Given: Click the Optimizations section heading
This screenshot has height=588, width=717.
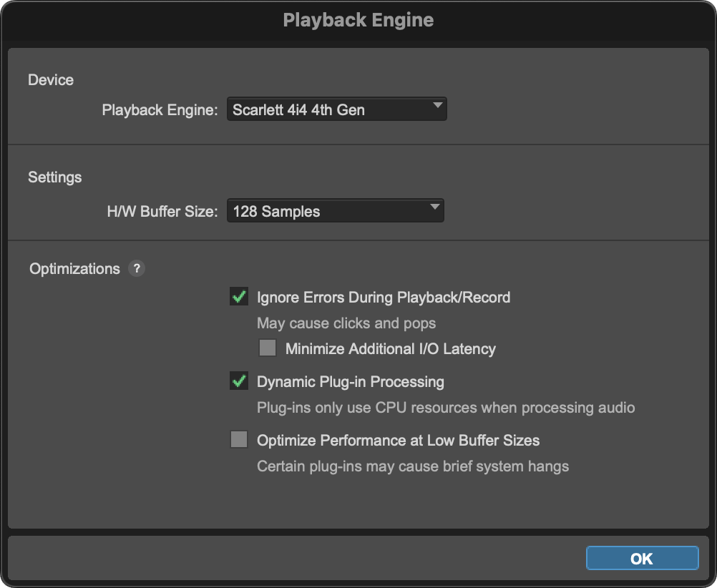Looking at the screenshot, I should pyautogui.click(x=74, y=269).
